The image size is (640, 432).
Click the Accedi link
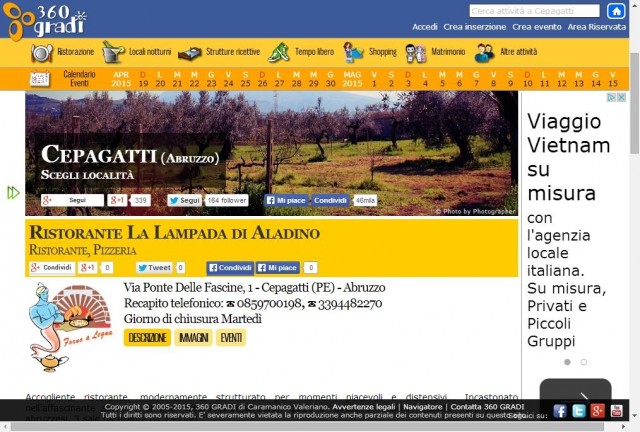pos(424,27)
